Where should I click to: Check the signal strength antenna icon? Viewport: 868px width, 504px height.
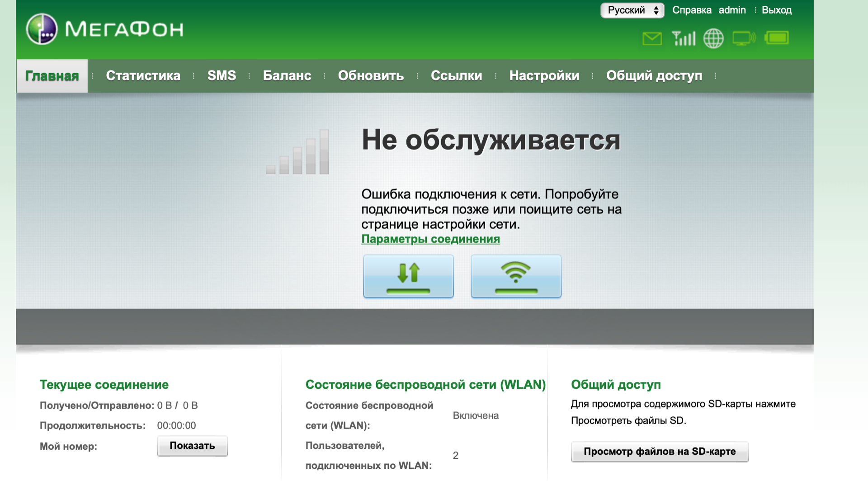pos(684,38)
